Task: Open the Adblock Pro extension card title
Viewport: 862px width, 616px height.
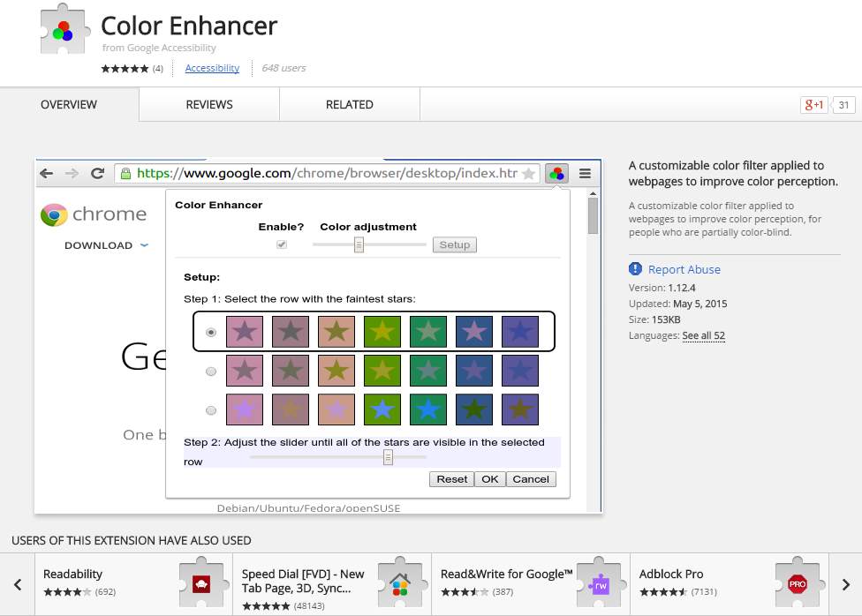Action: [x=671, y=575]
